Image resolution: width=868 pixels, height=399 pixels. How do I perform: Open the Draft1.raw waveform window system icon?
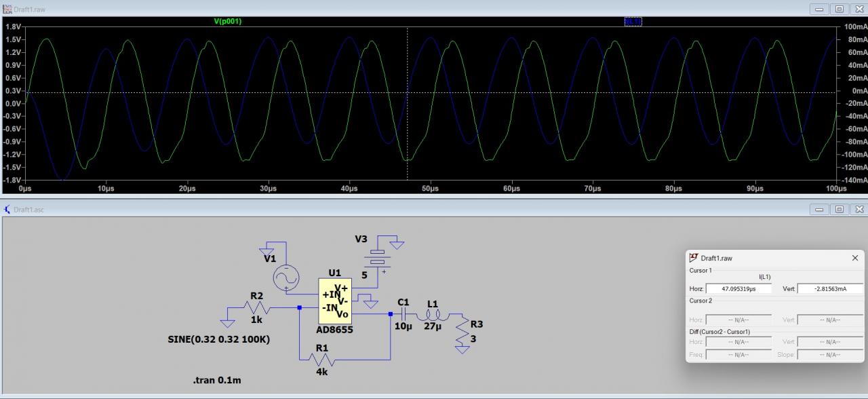(x=7, y=9)
